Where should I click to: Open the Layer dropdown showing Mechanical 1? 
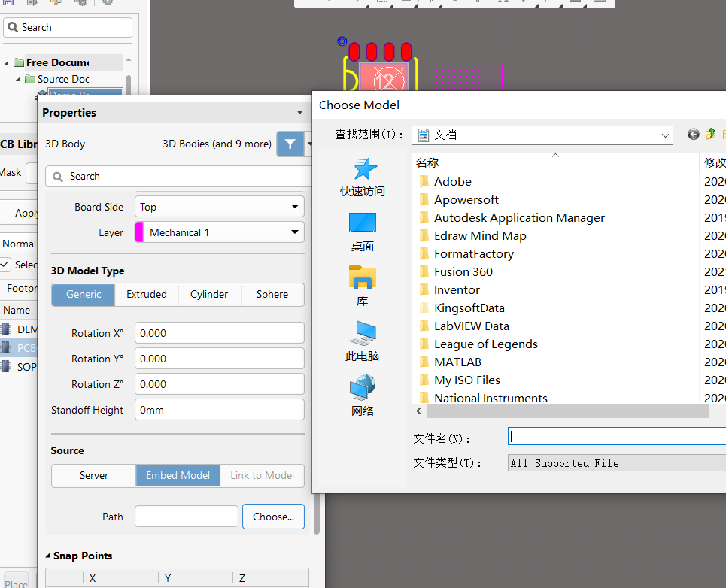[x=220, y=232]
